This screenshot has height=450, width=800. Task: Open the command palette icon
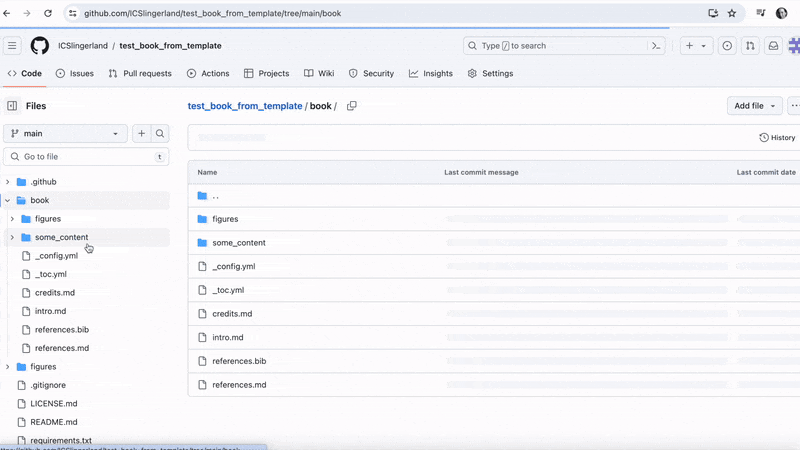(x=656, y=46)
